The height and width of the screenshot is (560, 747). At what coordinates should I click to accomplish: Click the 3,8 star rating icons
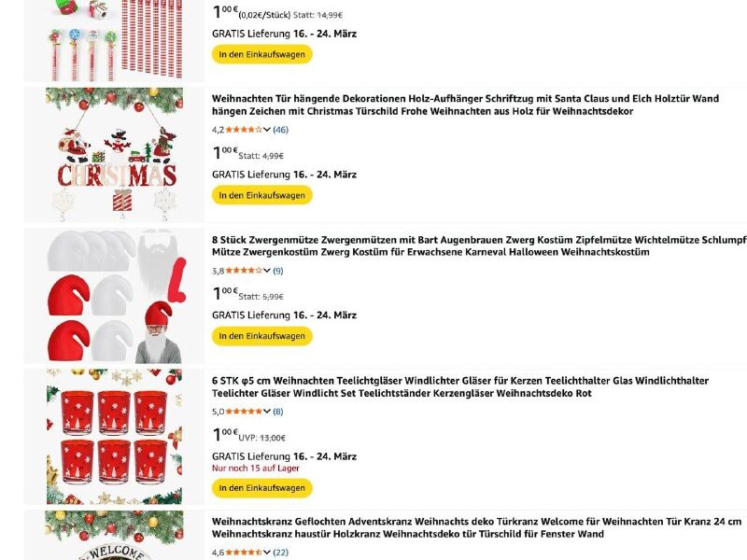click(245, 271)
